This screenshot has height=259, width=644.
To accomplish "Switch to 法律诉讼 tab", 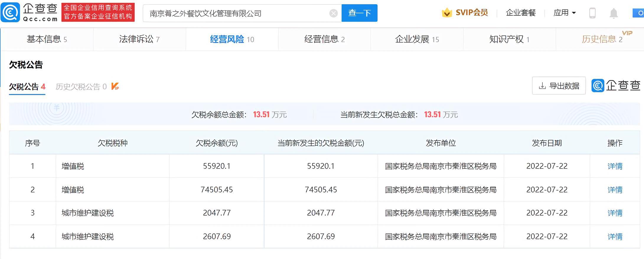I will (x=139, y=39).
